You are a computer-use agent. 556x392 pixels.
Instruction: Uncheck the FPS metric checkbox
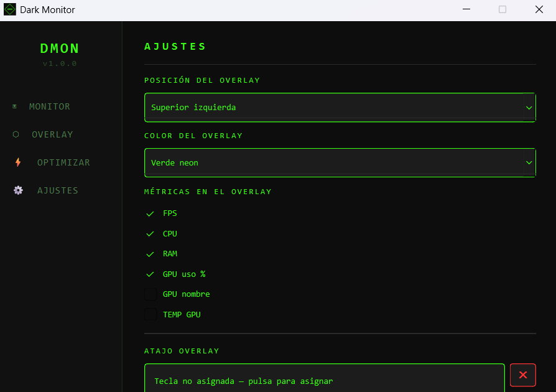tap(151, 213)
